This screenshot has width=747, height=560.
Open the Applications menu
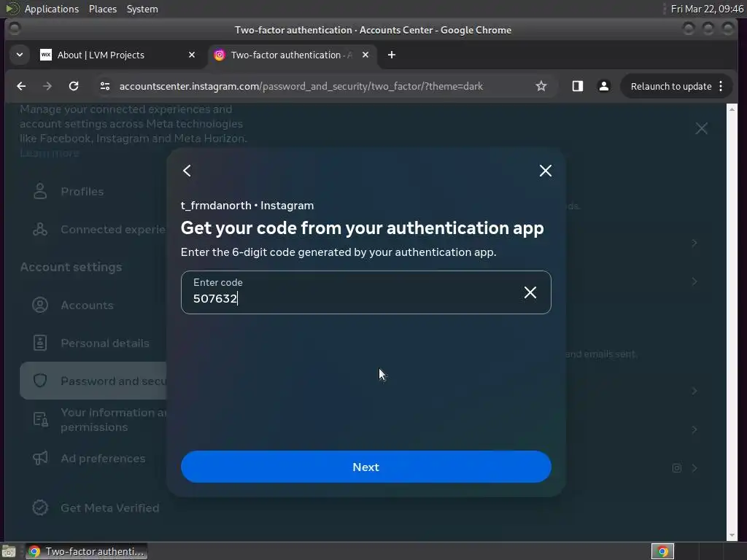[x=52, y=9]
